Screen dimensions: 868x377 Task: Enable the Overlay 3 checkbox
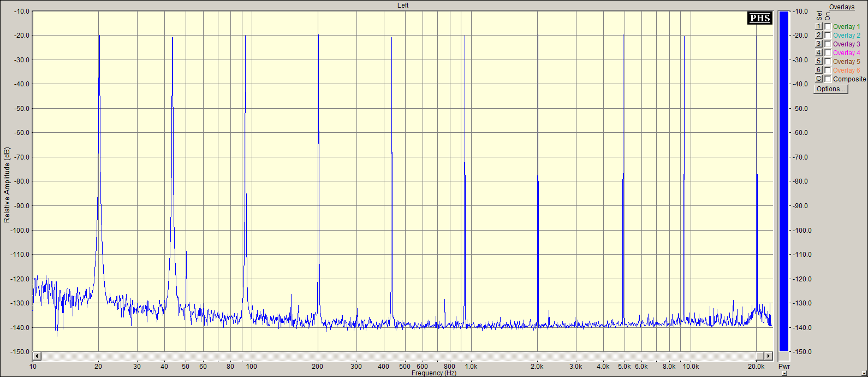pos(828,44)
